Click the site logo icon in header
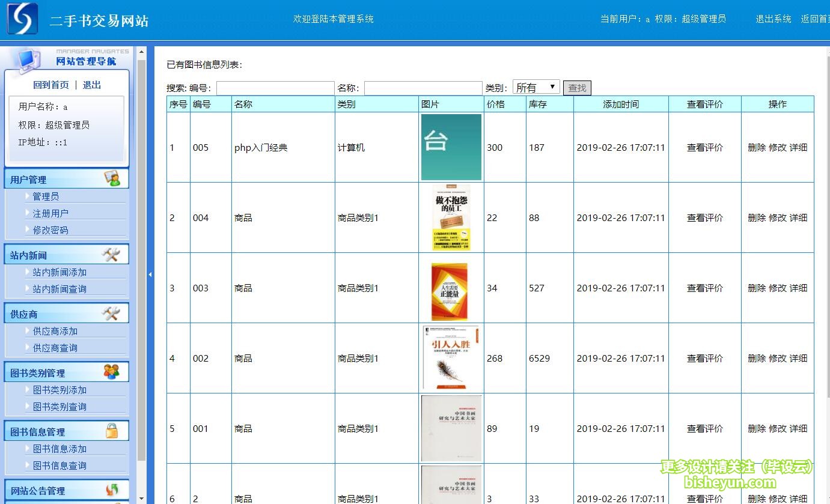The height and width of the screenshot is (504, 830). tap(22, 19)
